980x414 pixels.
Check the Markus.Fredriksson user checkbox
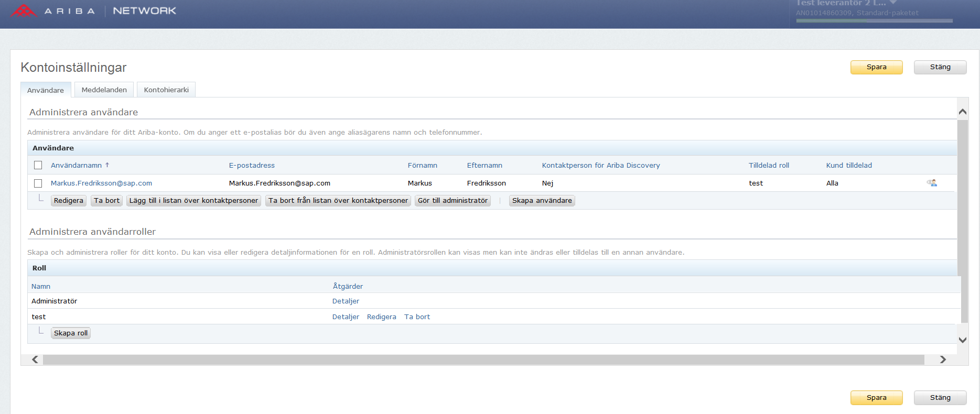click(x=38, y=183)
